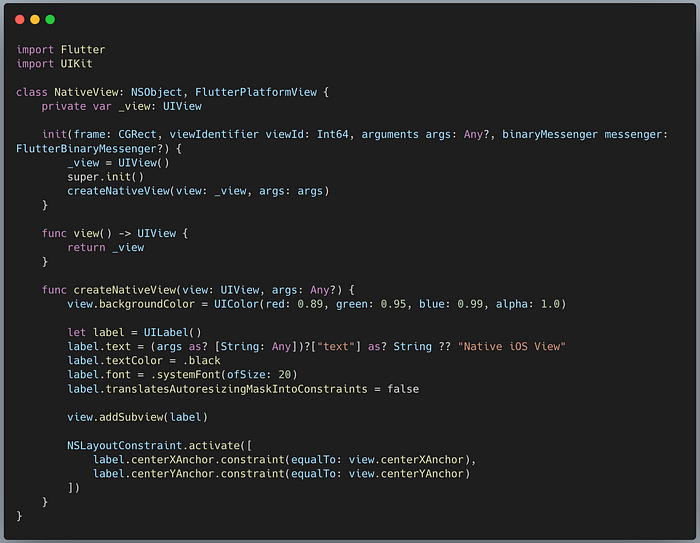The width and height of the screenshot is (700, 543).
Task: Click the green maximize window dot
Action: point(50,19)
